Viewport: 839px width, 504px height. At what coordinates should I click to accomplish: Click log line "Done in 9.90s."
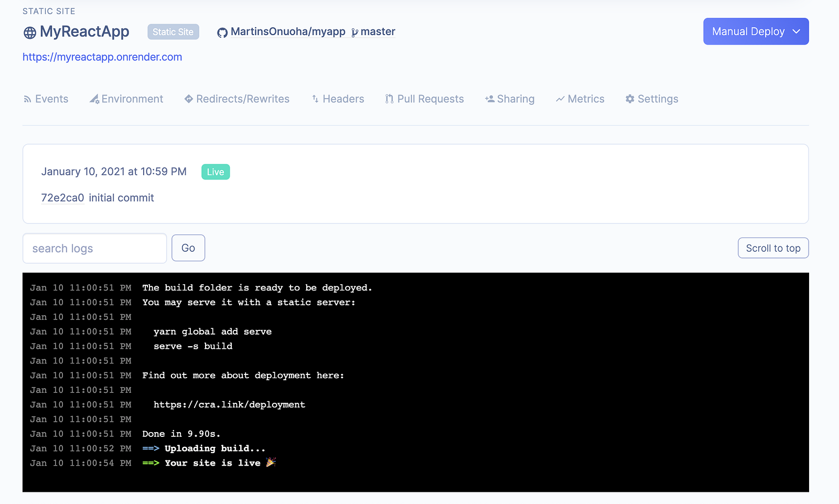point(181,434)
